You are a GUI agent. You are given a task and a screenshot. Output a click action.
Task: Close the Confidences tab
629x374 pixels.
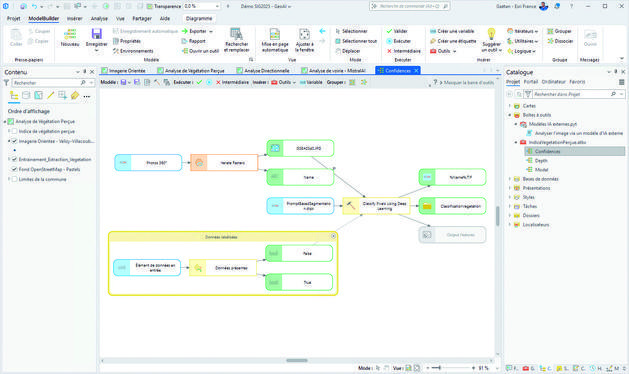pyautogui.click(x=416, y=71)
